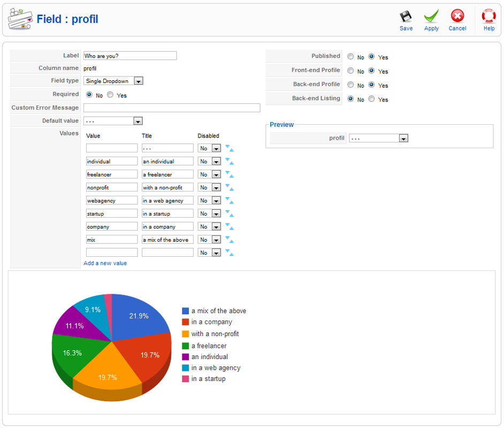
Task: Click the Save floppy disk icon
Action: pos(406,17)
